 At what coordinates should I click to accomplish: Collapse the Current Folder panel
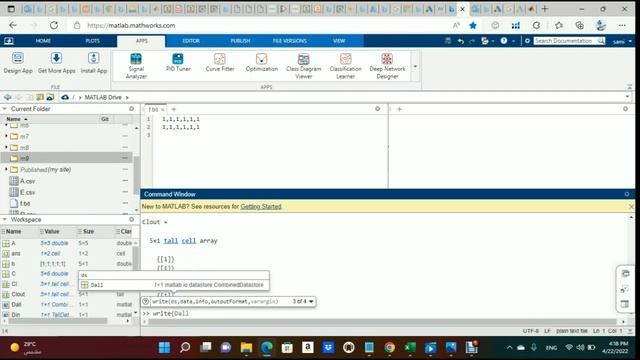[5, 109]
